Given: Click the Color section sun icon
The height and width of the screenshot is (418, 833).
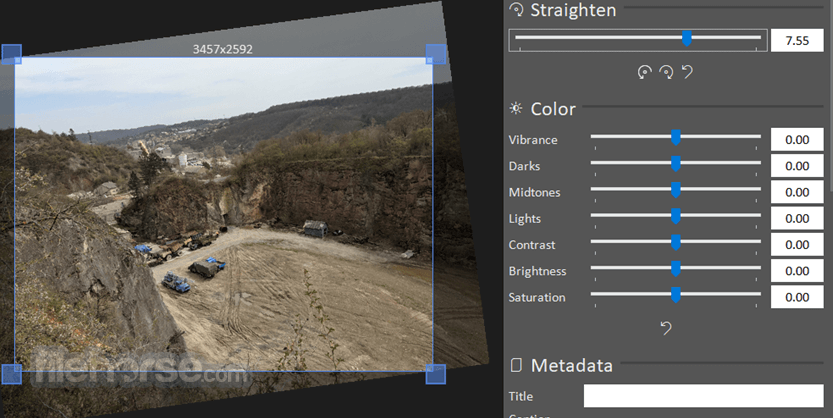Looking at the screenshot, I should click(x=516, y=109).
